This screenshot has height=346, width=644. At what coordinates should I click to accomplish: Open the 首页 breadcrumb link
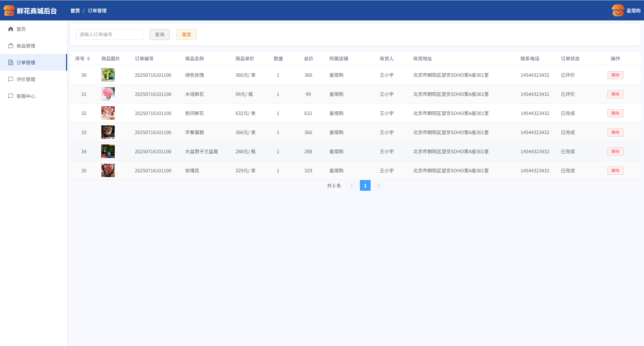75,11
